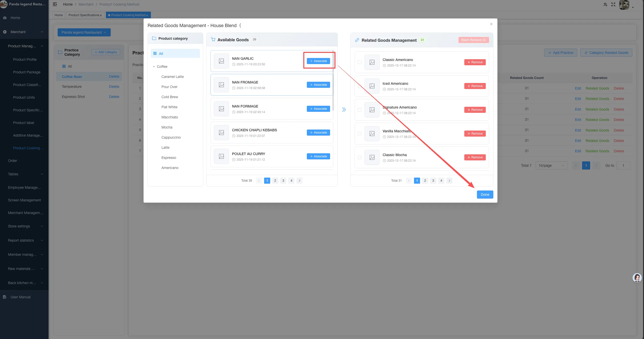
Task: Click the Add Practice button
Action: coord(560,53)
